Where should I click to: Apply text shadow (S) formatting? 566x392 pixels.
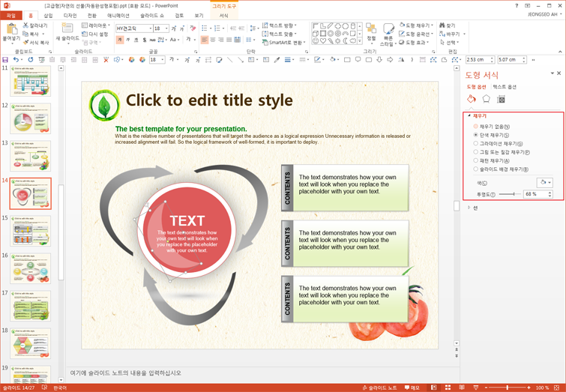[145, 40]
